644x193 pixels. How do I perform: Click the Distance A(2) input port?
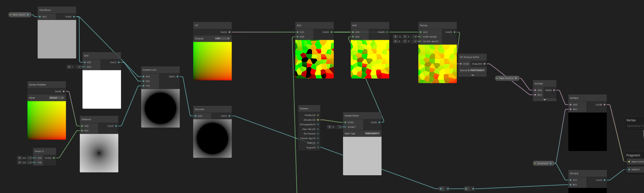click(82, 126)
